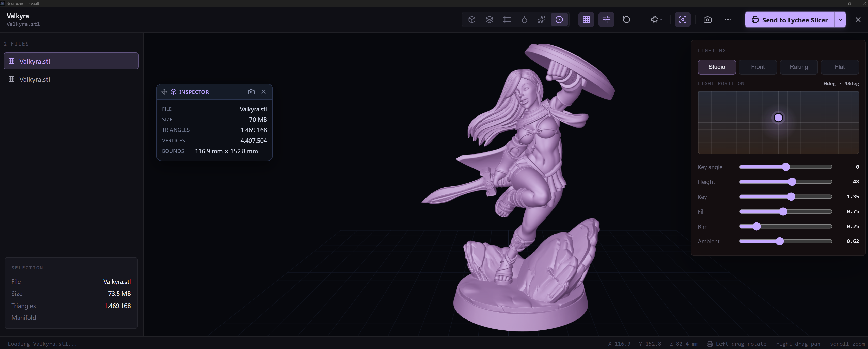Click the '2 FILES' header label
The image size is (868, 349).
coord(16,44)
